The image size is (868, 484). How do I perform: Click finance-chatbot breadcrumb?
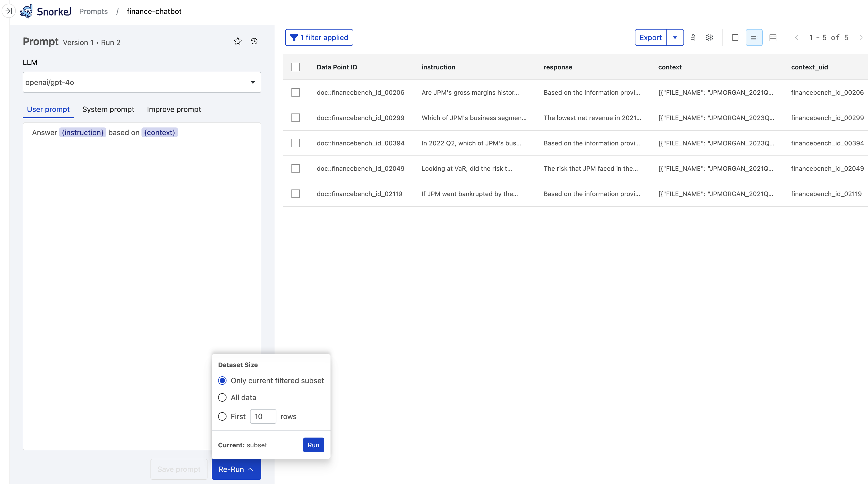154,11
